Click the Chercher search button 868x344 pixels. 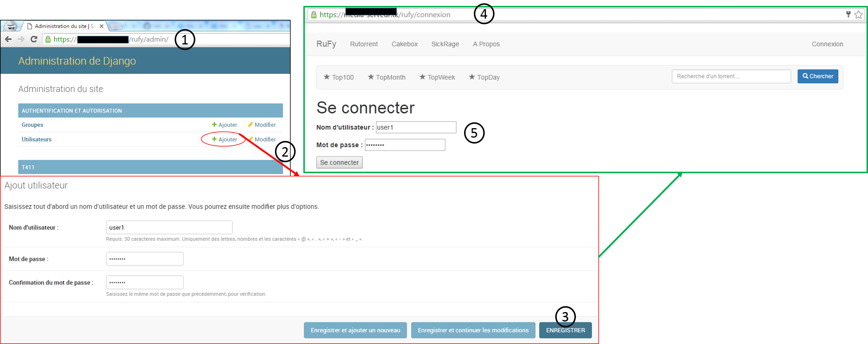pos(818,76)
